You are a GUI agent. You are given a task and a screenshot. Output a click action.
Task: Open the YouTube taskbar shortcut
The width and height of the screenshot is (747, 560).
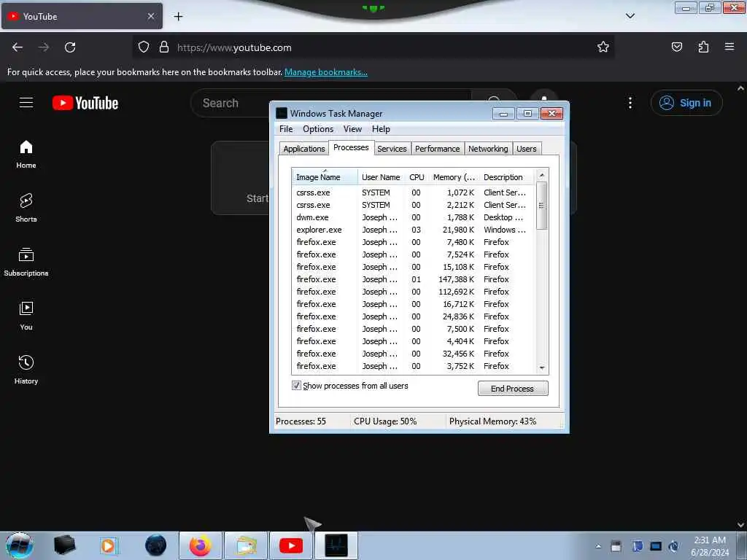(290, 545)
